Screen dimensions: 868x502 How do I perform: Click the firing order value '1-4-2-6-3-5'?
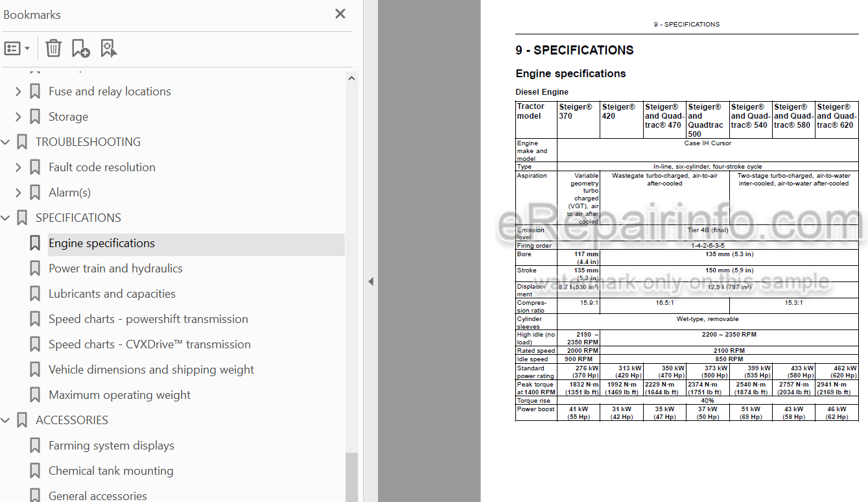pyautogui.click(x=707, y=246)
